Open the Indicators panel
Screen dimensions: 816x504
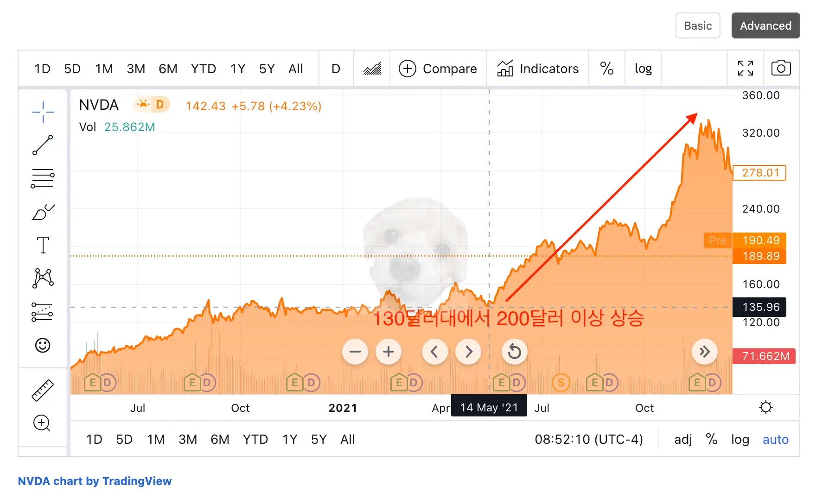coord(538,68)
